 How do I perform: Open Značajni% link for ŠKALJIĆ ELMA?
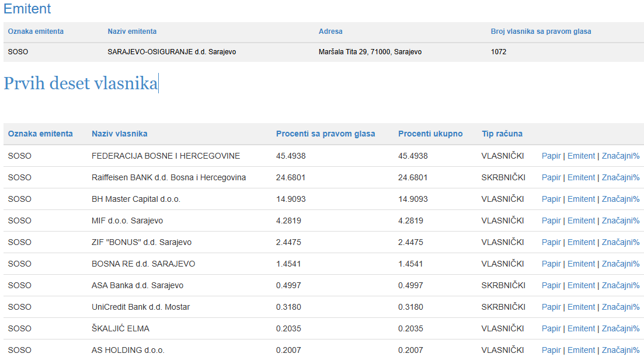(621, 328)
